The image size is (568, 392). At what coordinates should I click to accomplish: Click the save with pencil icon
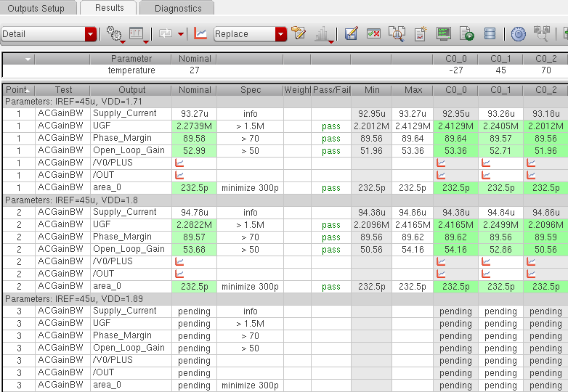351,33
